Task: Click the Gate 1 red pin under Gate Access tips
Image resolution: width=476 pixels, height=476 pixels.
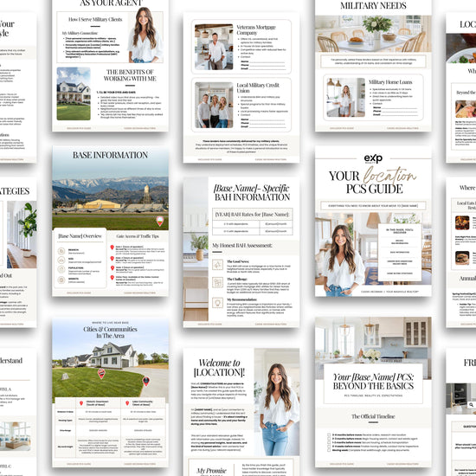Action: point(112,248)
